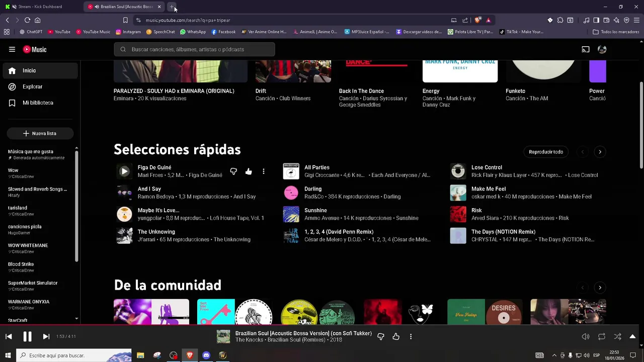
Task: Play the Lose Control track
Action: pyautogui.click(x=458, y=171)
